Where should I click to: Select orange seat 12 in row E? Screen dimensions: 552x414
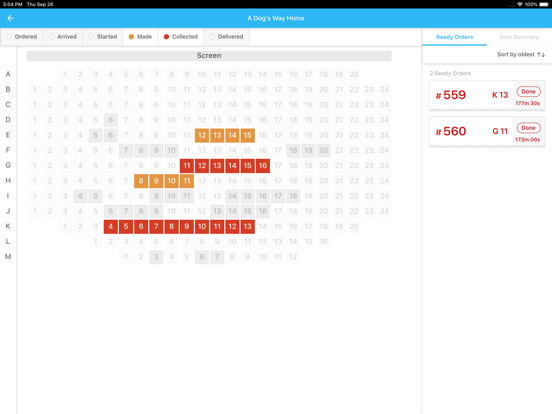[x=202, y=135]
